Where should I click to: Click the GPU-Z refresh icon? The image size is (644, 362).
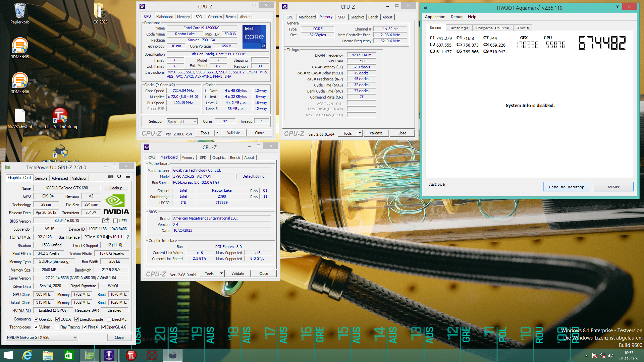tap(119, 176)
